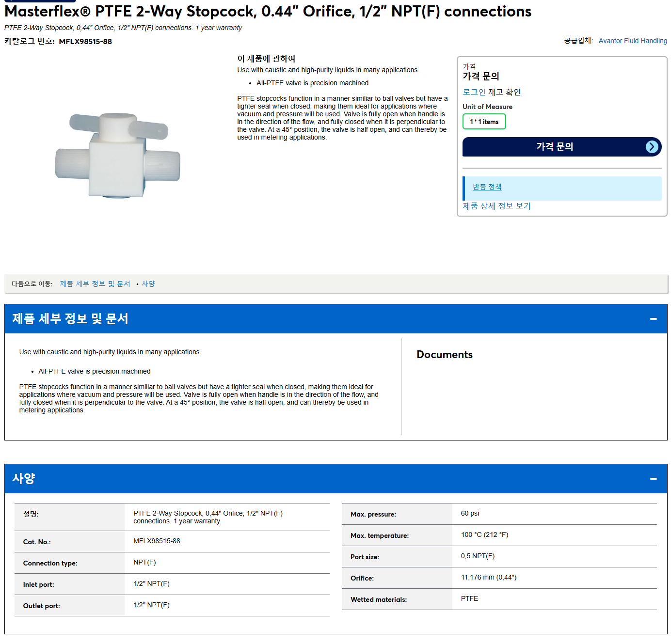
Task: Click the 100 °C (212 °F) temperature value
Action: (x=484, y=534)
